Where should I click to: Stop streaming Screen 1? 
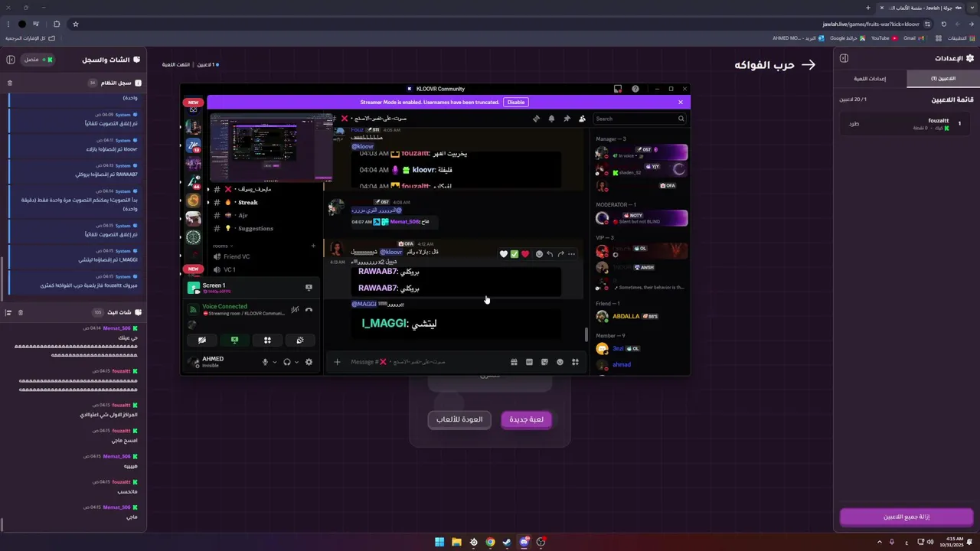point(309,288)
